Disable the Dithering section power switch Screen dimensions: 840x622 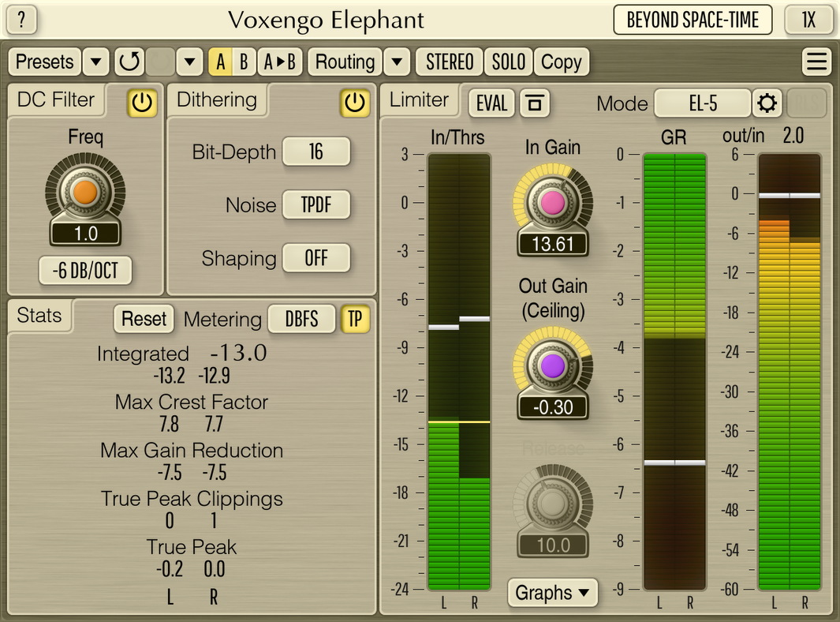(355, 103)
